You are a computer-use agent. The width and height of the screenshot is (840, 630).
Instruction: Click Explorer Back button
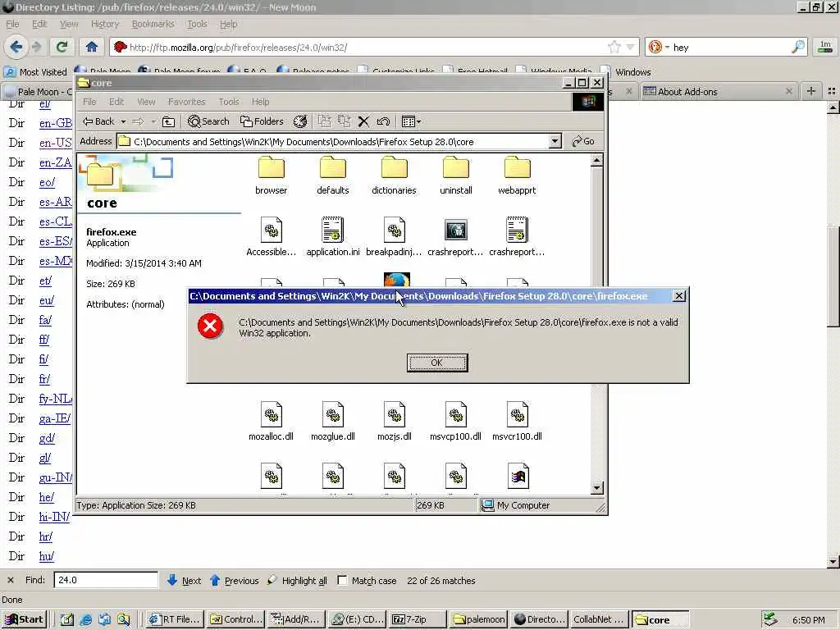pos(98,121)
